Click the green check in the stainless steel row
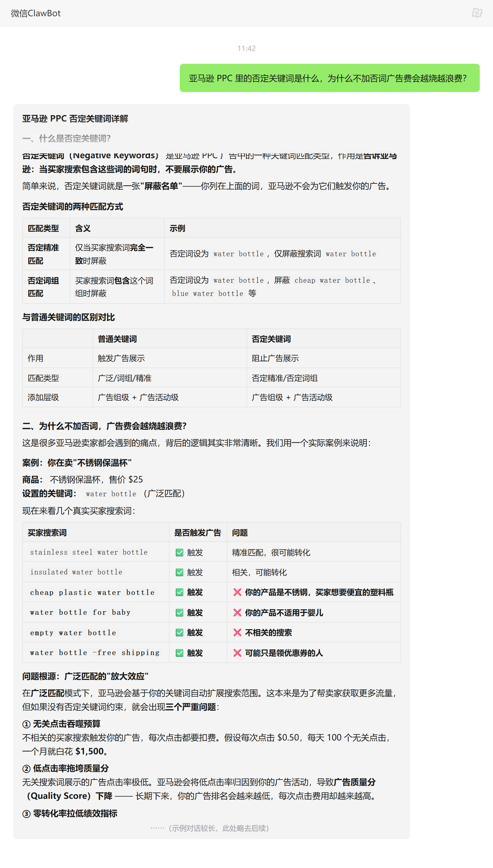Image resolution: width=493 pixels, height=868 pixels. [x=179, y=553]
